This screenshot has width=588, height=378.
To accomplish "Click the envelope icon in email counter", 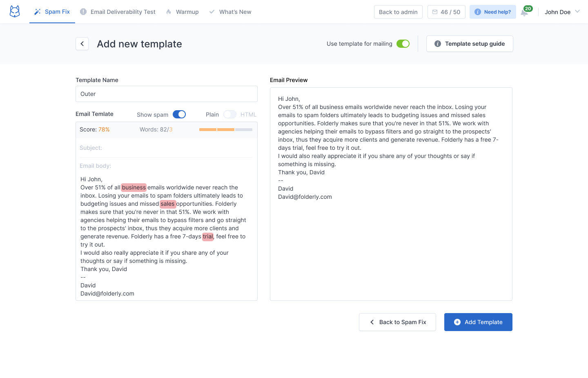I will click(x=435, y=12).
